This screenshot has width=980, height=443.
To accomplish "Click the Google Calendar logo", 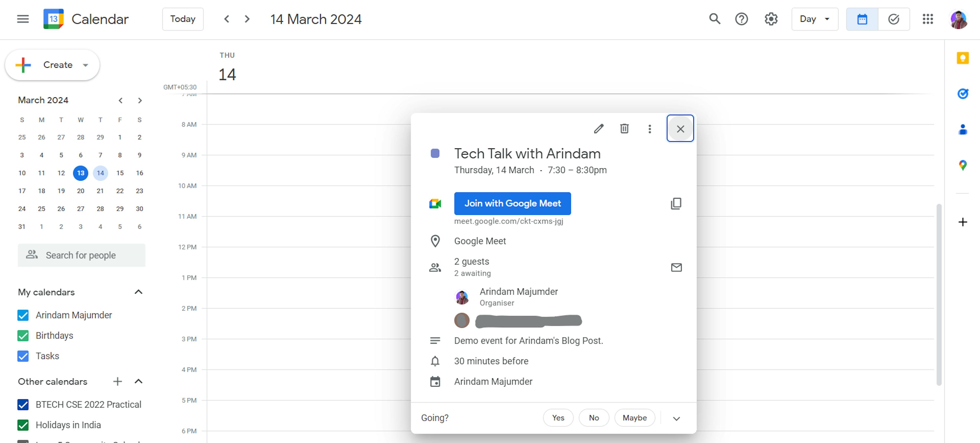I will click(53, 19).
